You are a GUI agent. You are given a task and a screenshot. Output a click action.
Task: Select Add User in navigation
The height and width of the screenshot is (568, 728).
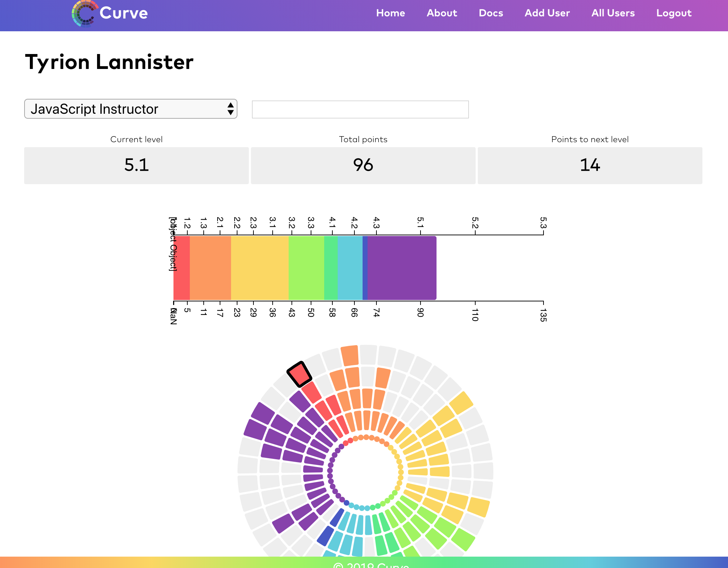[x=547, y=13]
